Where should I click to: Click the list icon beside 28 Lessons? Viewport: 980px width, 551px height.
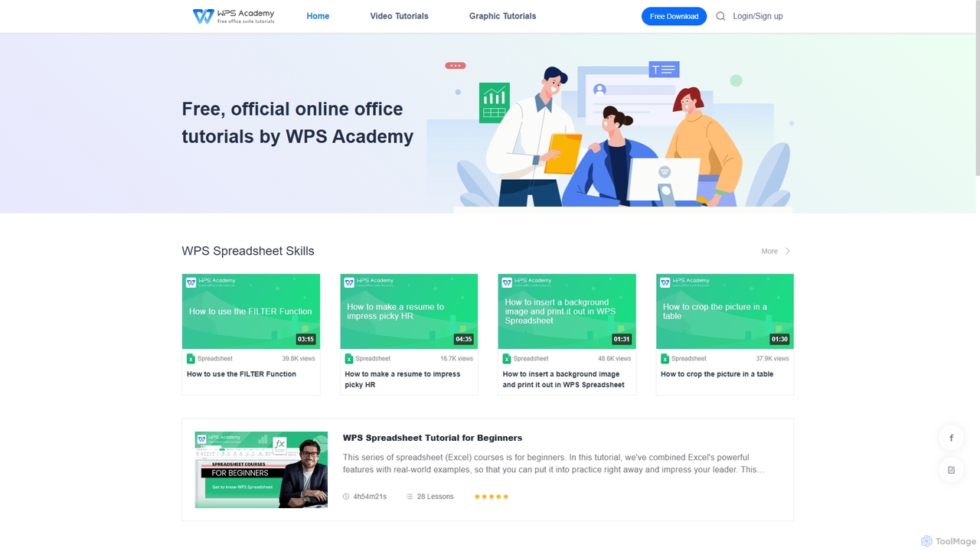[410, 497]
